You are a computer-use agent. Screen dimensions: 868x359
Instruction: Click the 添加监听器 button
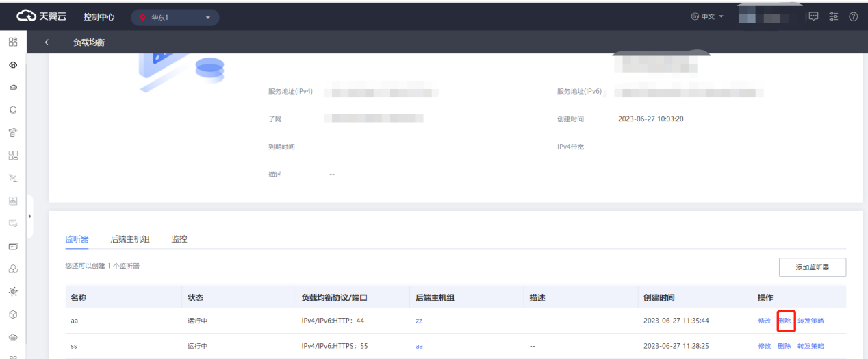point(812,267)
